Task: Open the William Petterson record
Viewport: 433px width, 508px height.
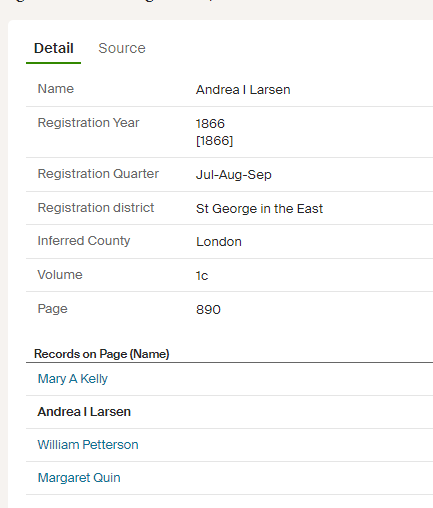Action: coord(88,445)
